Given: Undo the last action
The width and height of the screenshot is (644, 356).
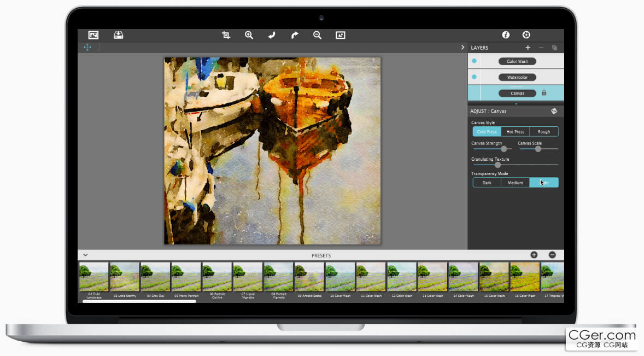Looking at the screenshot, I should pos(272,35).
